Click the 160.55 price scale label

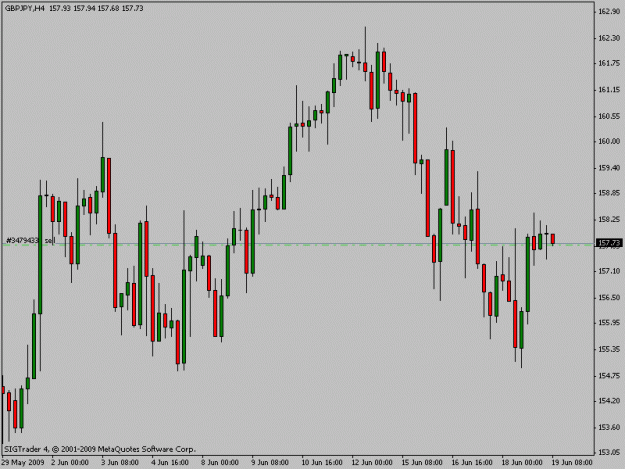pos(609,116)
